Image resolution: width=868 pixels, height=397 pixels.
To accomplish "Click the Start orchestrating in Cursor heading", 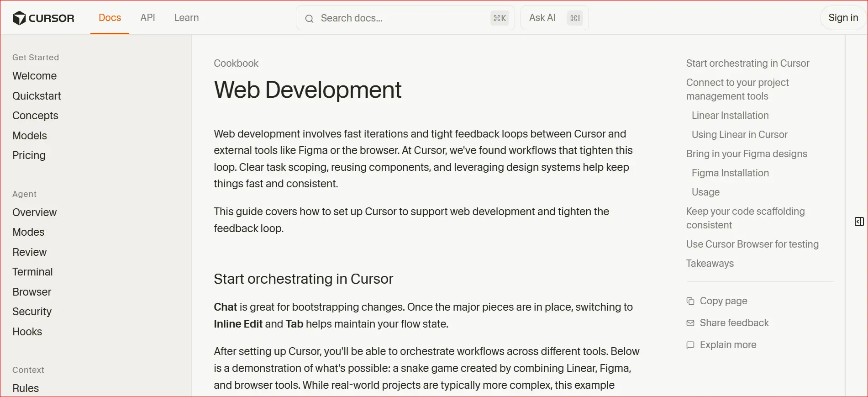I will coord(303,279).
